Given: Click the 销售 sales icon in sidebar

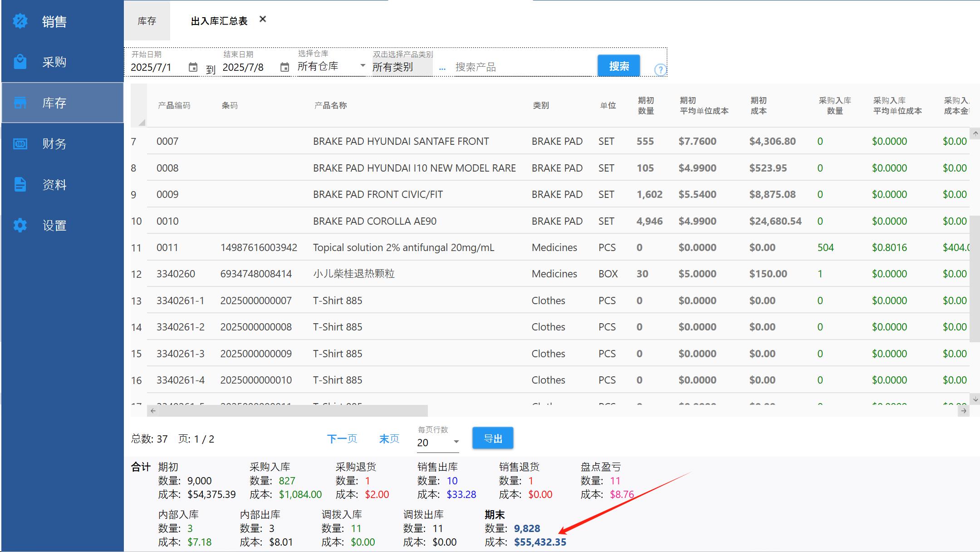Looking at the screenshot, I should pyautogui.click(x=20, y=21).
